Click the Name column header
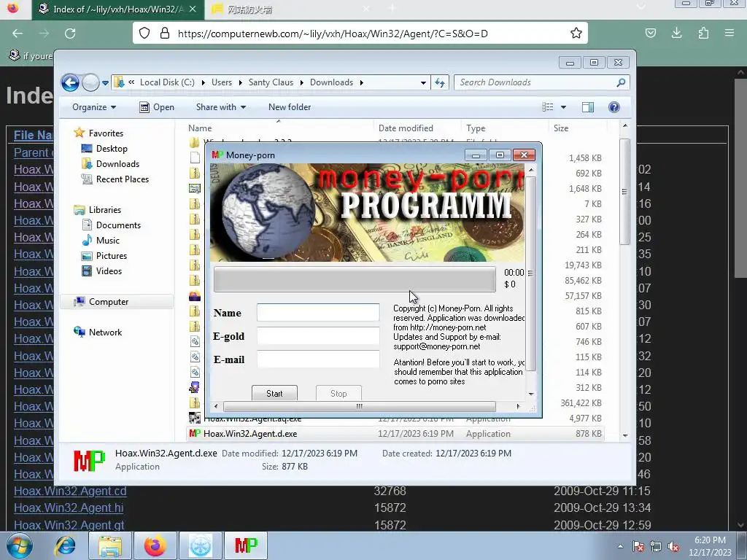The height and width of the screenshot is (560, 747). pyautogui.click(x=200, y=128)
